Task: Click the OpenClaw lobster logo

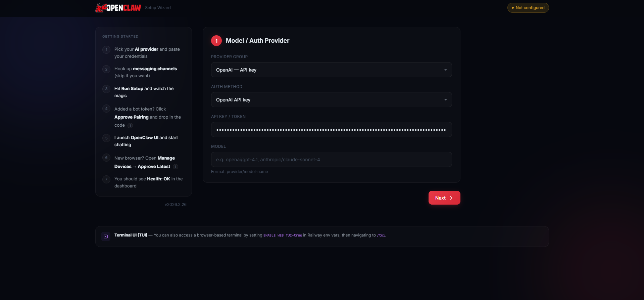Action: coord(118,7)
